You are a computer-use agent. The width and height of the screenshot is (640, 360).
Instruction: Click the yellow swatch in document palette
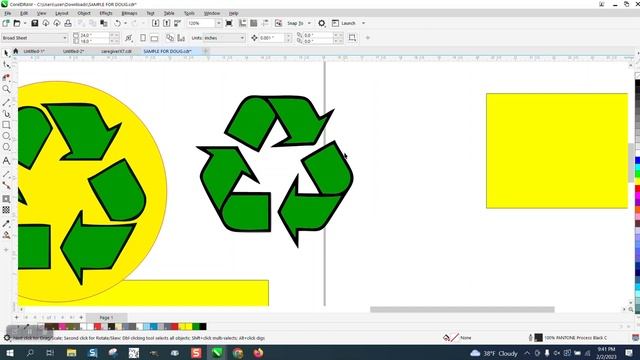coord(189,327)
